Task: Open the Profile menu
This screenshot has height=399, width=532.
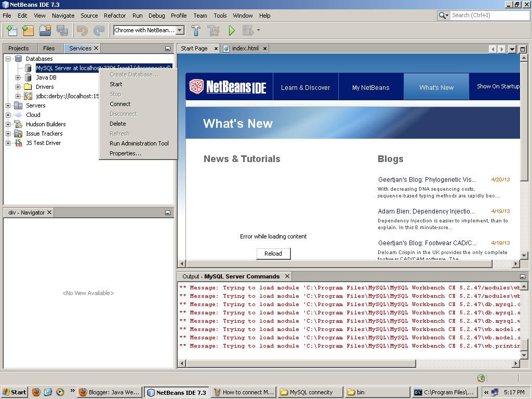Action: tap(179, 16)
